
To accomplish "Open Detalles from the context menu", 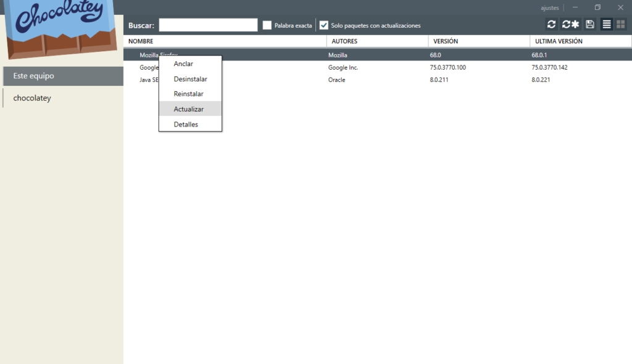I will 190,124.
